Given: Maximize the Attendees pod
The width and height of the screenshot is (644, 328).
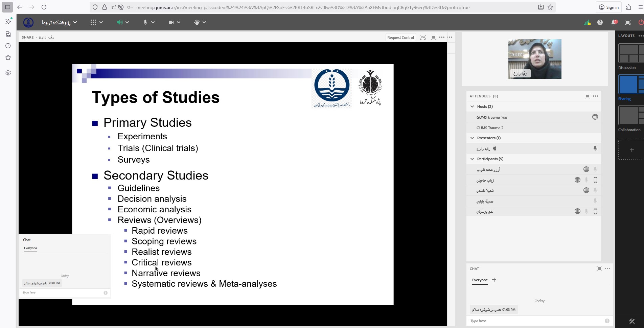Looking at the screenshot, I should tap(587, 96).
